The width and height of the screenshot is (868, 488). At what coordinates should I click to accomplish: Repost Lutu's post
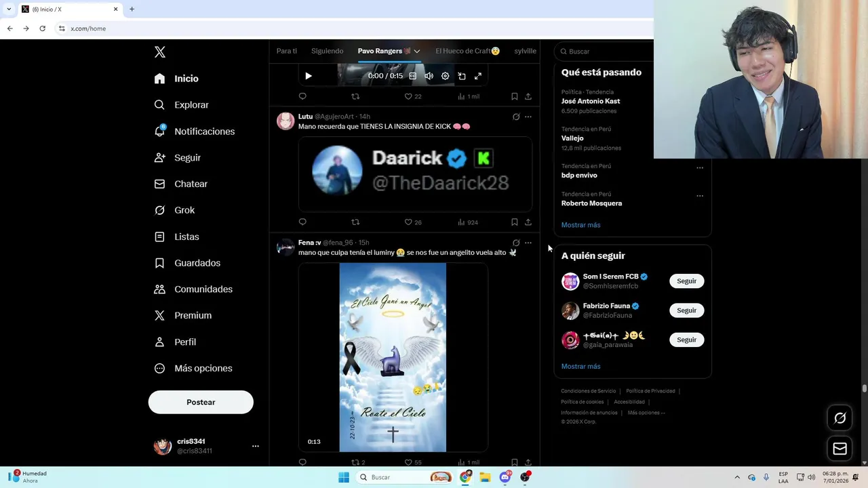click(355, 222)
